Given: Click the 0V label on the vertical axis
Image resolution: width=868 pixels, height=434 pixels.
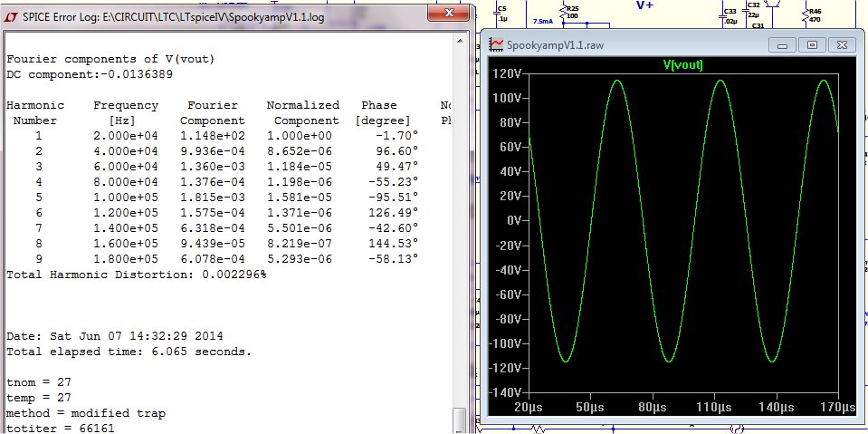Looking at the screenshot, I should tap(515, 221).
